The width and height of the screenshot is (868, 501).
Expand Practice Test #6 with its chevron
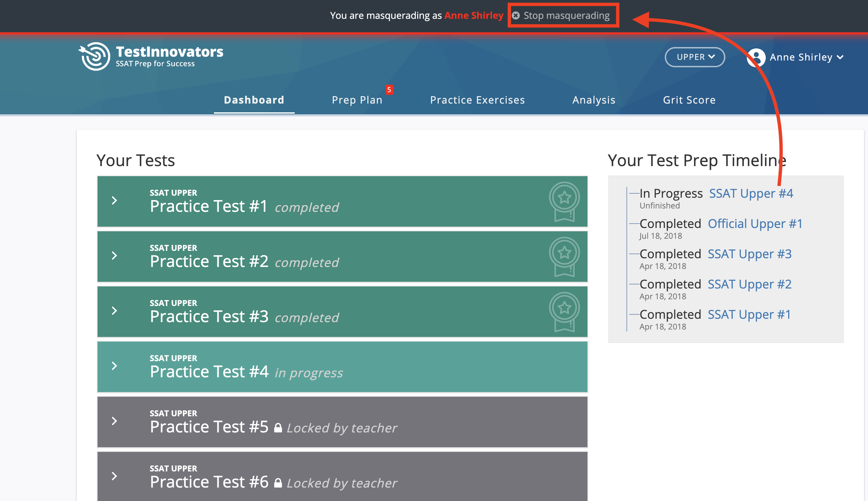[114, 476]
